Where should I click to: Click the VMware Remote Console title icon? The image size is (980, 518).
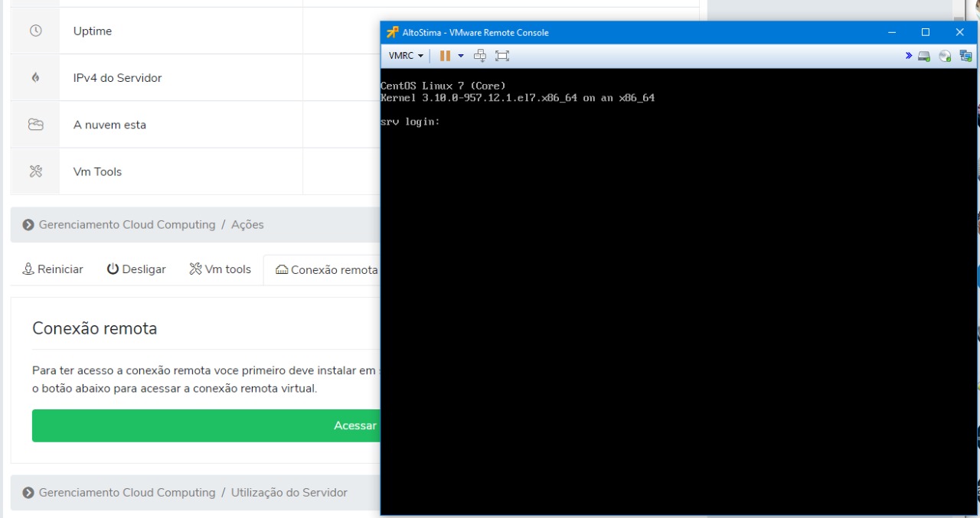pyautogui.click(x=392, y=32)
